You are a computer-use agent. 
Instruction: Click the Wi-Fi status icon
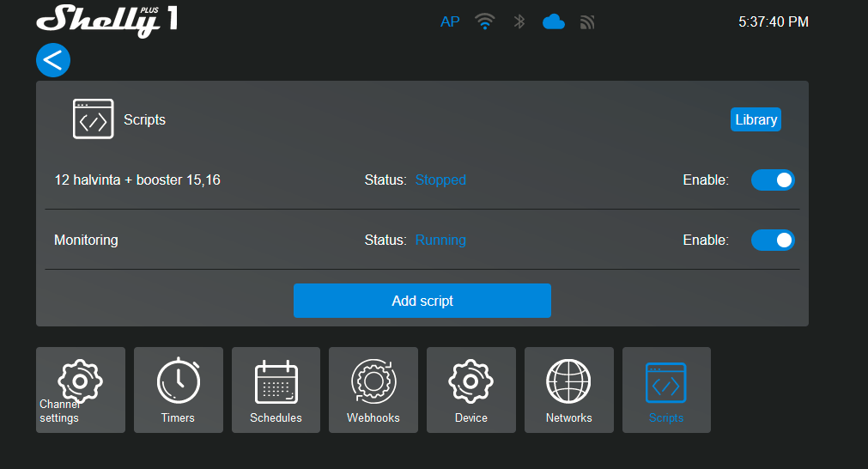coord(485,21)
